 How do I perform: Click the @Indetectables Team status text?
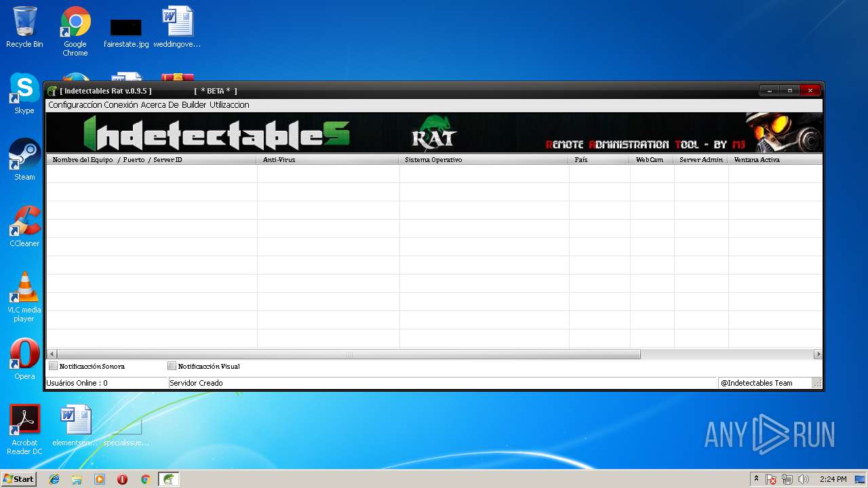[756, 383]
